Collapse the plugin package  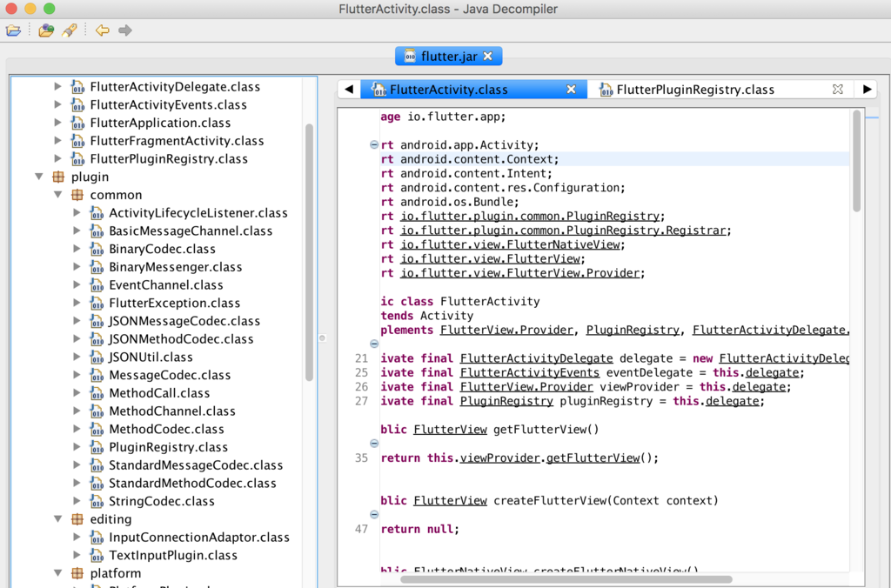click(39, 177)
